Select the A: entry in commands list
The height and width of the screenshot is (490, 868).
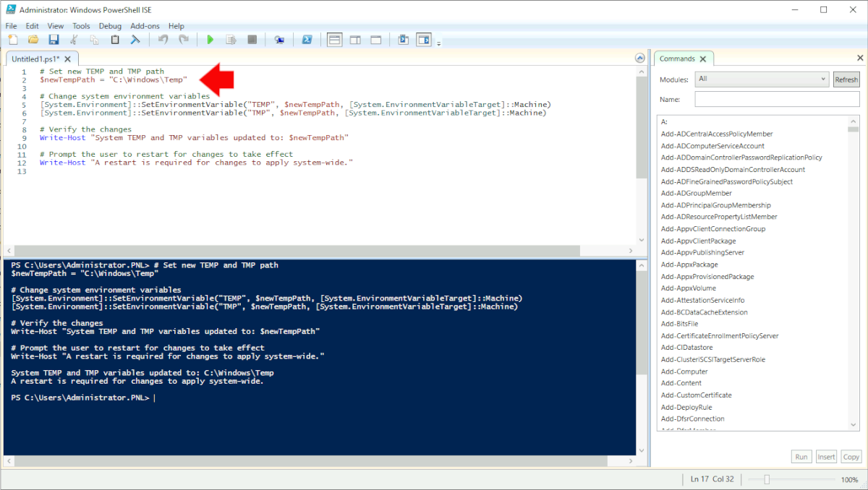click(x=664, y=122)
